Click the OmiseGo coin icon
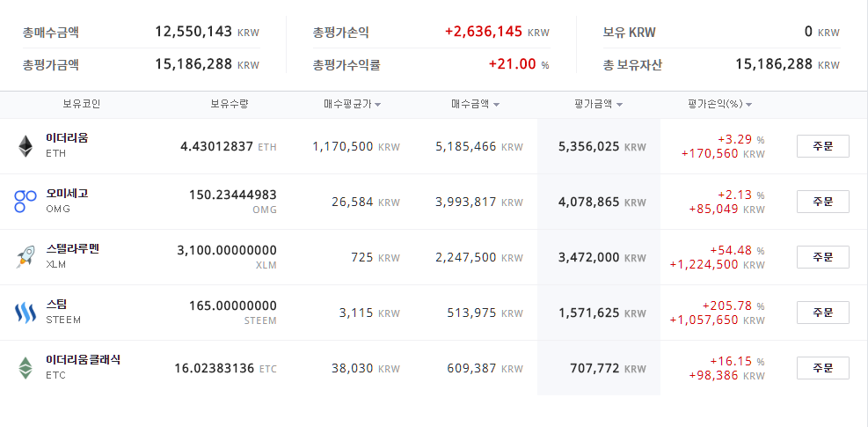The width and height of the screenshot is (868, 427). [25, 202]
